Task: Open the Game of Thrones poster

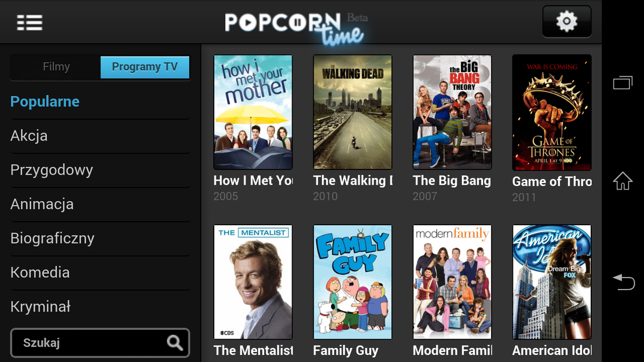Action: 551,112
